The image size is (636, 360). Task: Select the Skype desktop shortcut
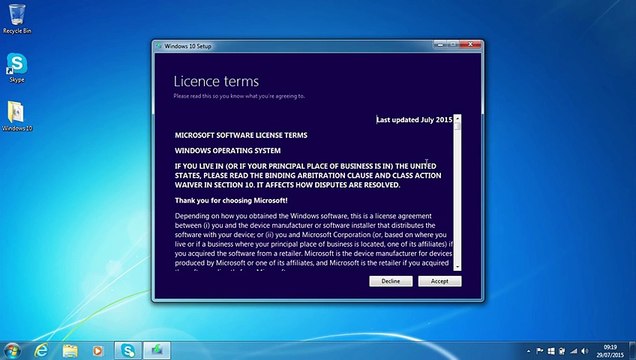[17, 68]
